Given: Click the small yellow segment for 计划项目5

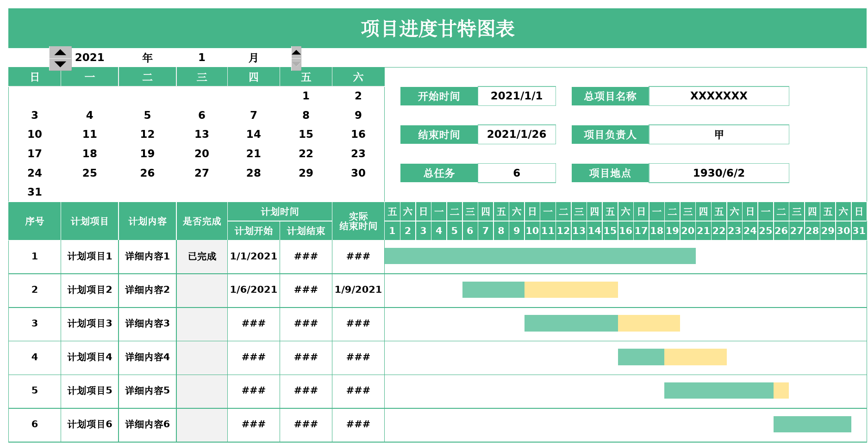Looking at the screenshot, I should (x=781, y=391).
